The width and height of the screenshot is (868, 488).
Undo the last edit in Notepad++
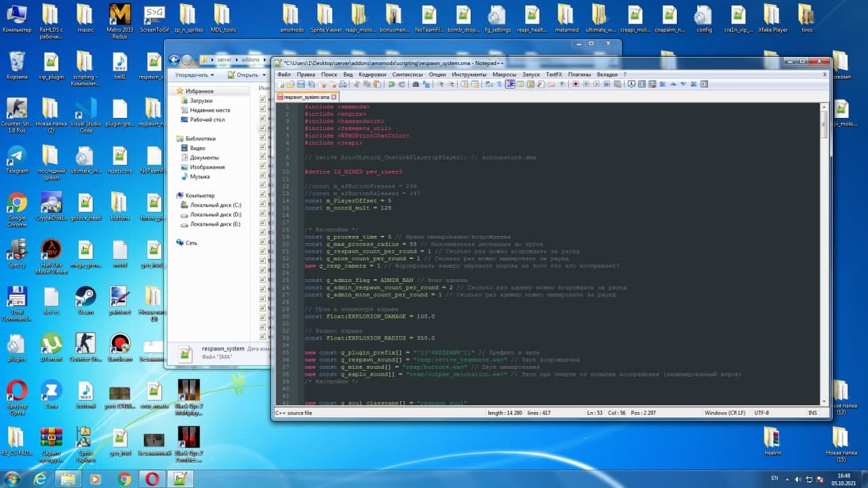[x=391, y=84]
